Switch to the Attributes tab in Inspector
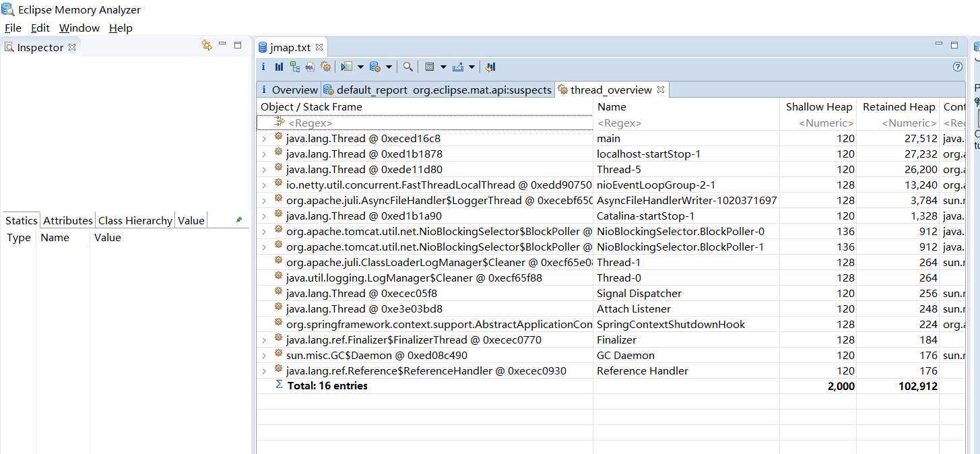The height and width of the screenshot is (454, 980). tap(68, 220)
